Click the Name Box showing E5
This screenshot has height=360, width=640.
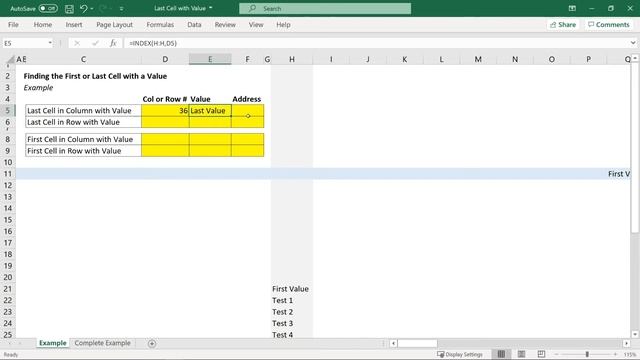pyautogui.click(x=24, y=43)
